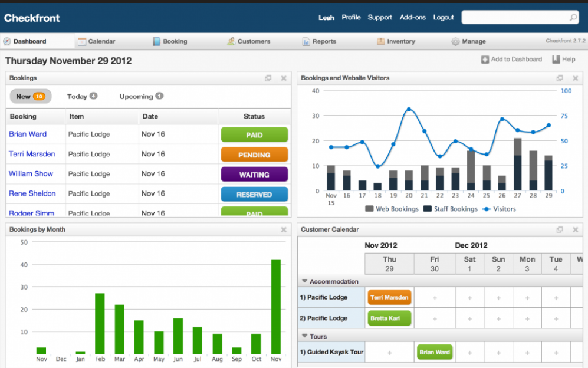
Task: Add Guided Kayak Tour booking on Mon 3
Action: pos(527,353)
